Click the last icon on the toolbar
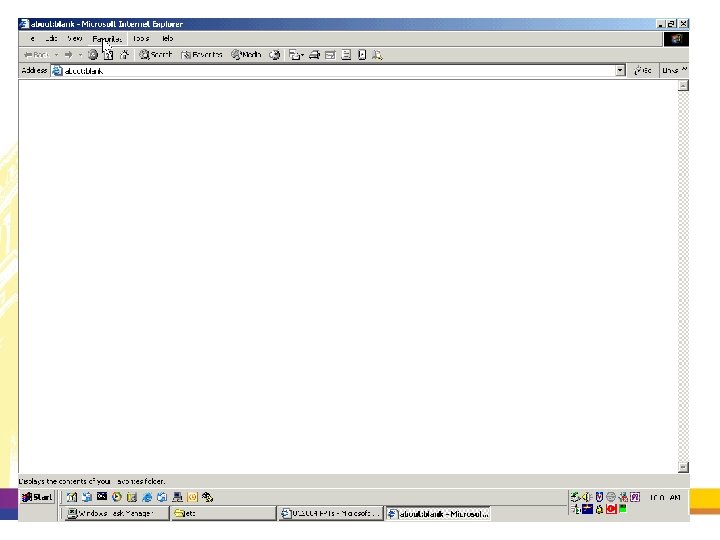 377,55
